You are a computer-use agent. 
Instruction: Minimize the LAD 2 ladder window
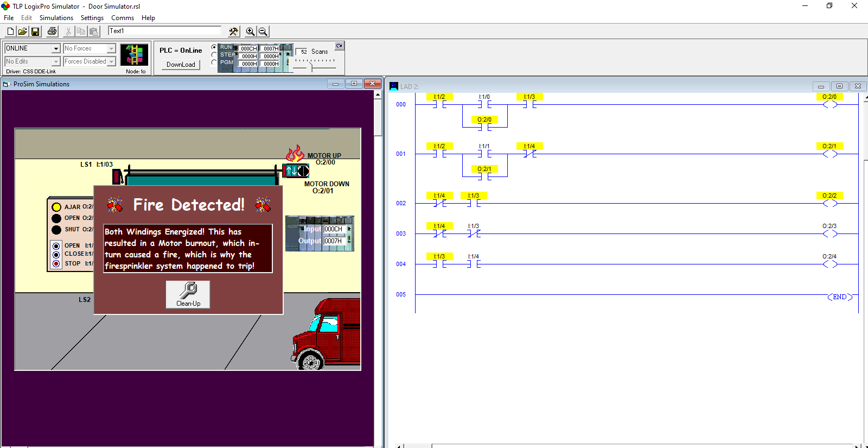(821, 86)
